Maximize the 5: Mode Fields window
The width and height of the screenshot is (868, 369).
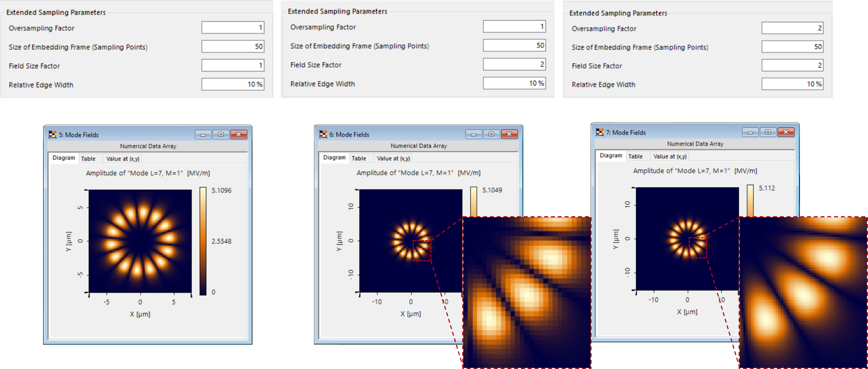[x=221, y=135]
